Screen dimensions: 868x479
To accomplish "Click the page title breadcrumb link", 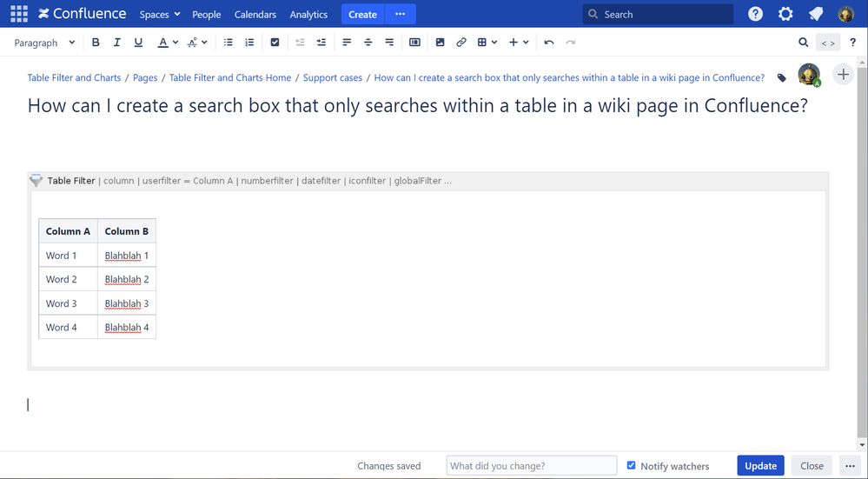I will coord(569,77).
